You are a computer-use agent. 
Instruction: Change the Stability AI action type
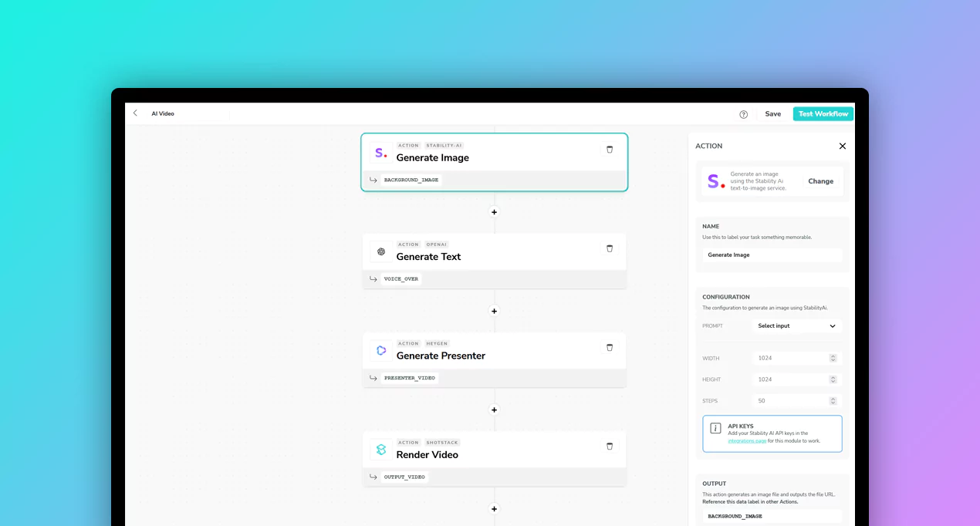point(820,181)
